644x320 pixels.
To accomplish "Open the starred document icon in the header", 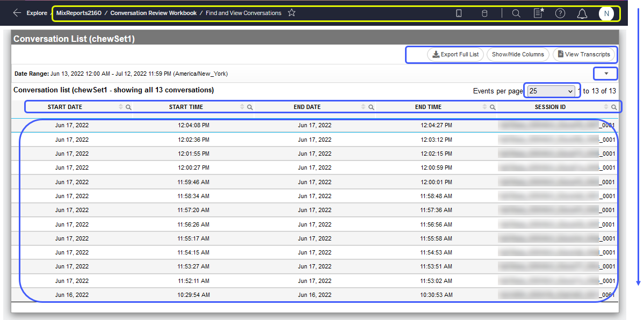I will [538, 13].
